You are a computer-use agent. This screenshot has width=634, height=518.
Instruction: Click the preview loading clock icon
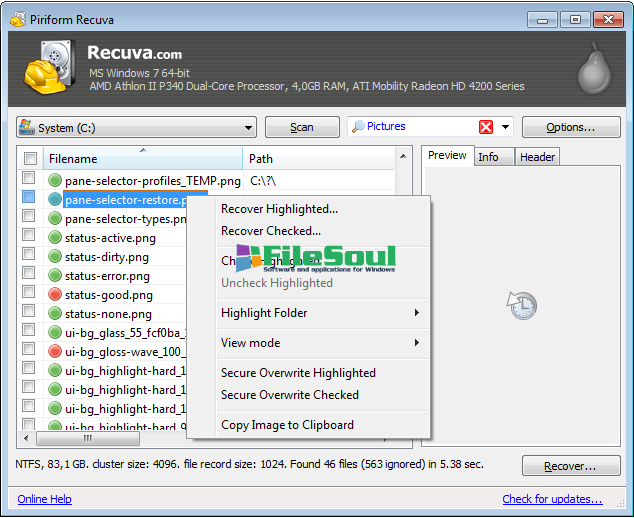[521, 306]
